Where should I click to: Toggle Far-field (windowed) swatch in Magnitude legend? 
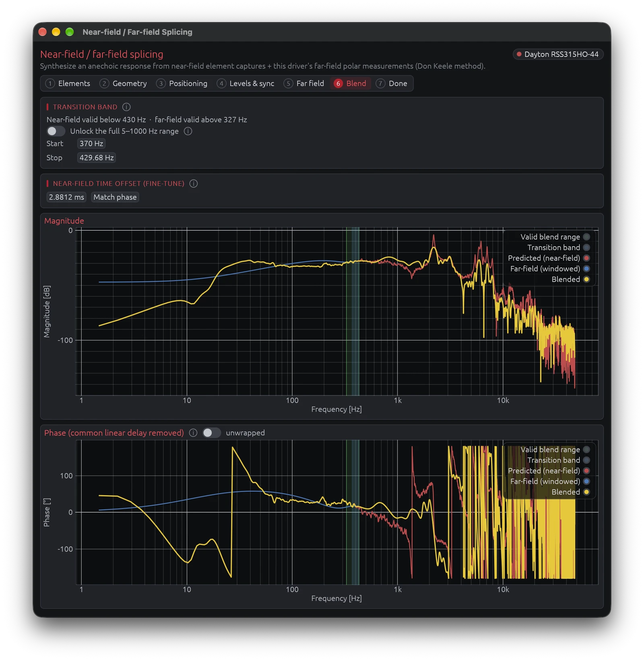point(586,269)
